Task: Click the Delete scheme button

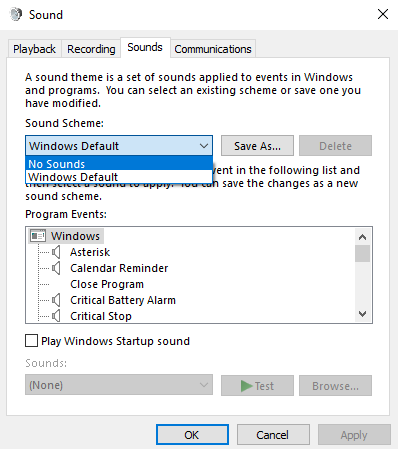Action: click(335, 146)
